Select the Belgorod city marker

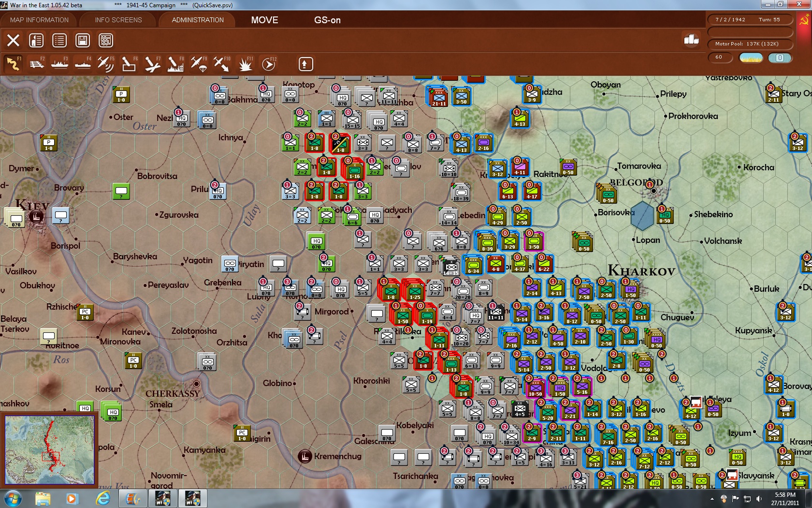point(653,191)
